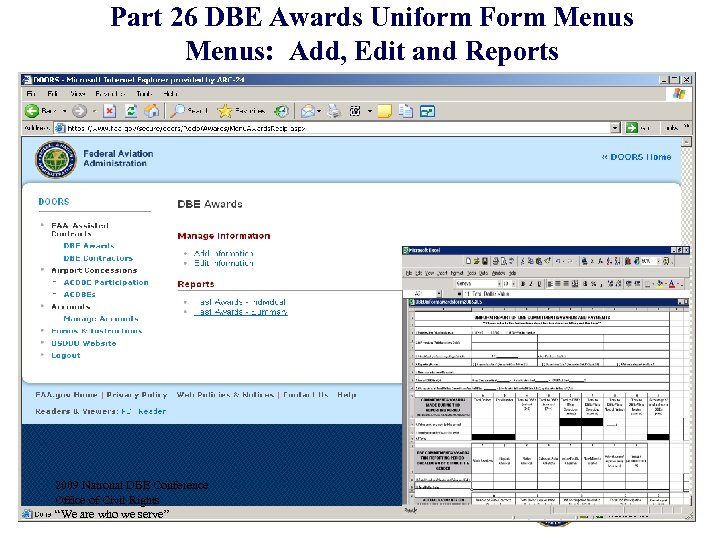Toggle Align Right in Excel toolbar
Viewport: 720px width, 540px height.
566,284
